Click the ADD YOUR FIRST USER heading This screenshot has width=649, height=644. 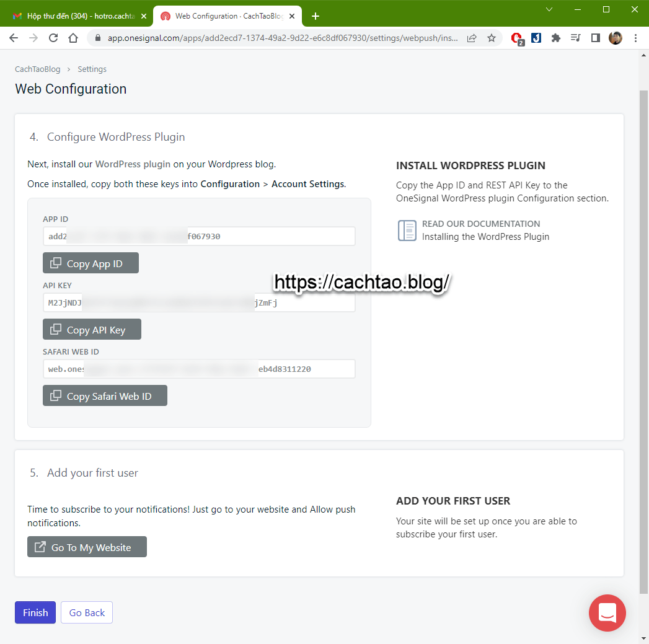pyautogui.click(x=453, y=501)
